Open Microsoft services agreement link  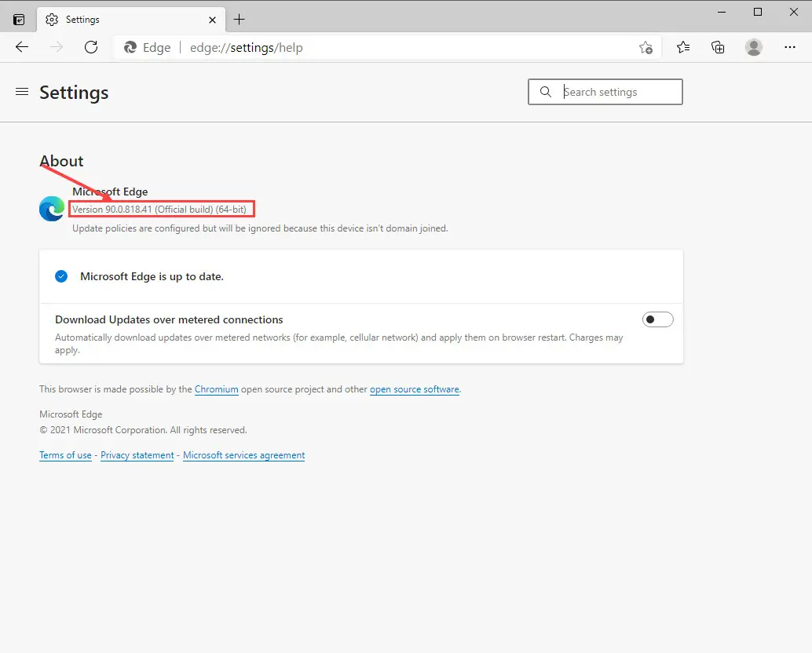point(244,455)
